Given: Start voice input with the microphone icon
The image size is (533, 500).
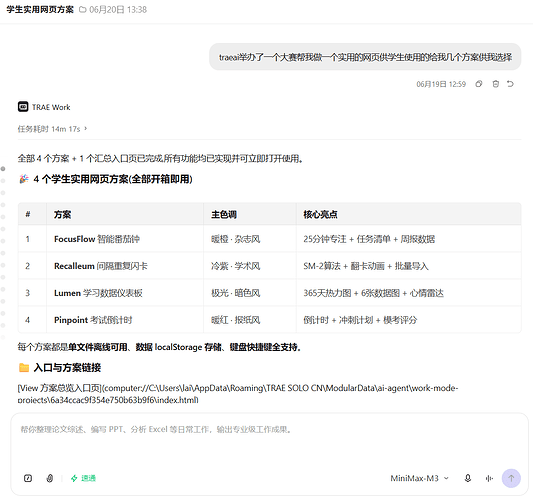Looking at the screenshot, I should (468, 478).
